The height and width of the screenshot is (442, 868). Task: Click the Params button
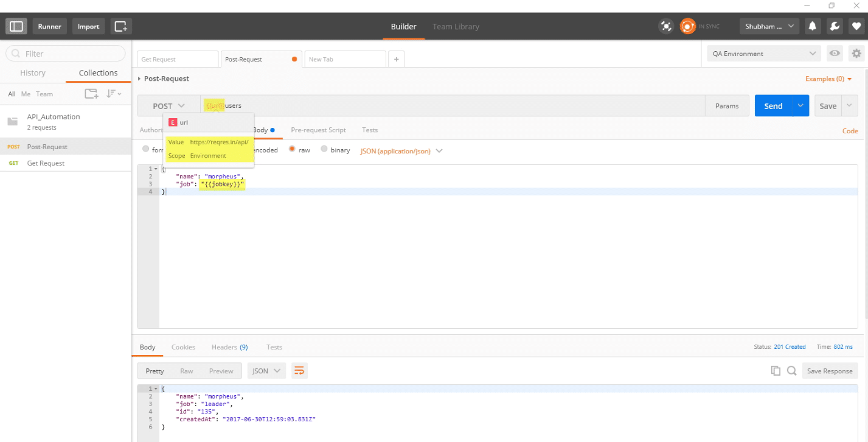point(727,106)
